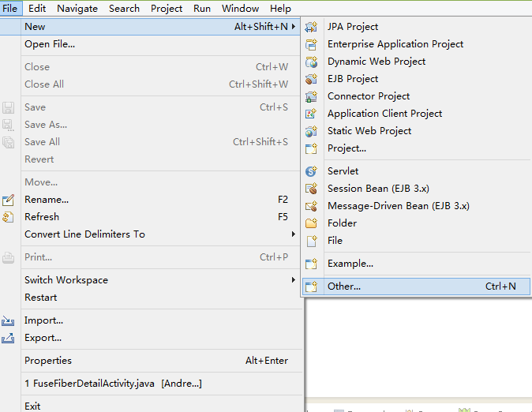Click the F2 shortcut text
Screen dimensions: 532x412
tap(283, 200)
